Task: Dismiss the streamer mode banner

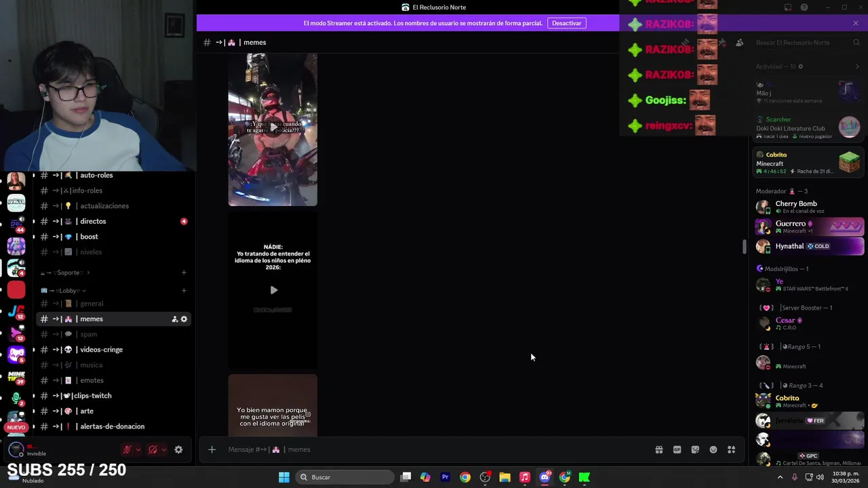Action: (x=856, y=23)
